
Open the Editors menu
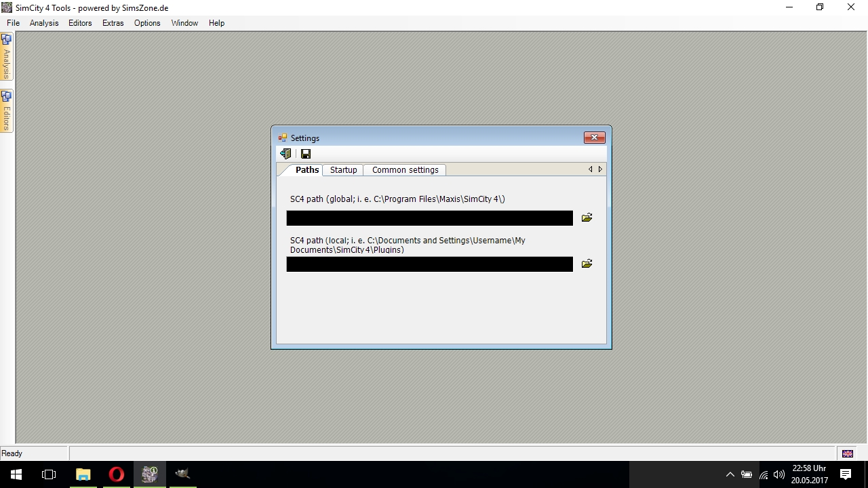pos(80,23)
